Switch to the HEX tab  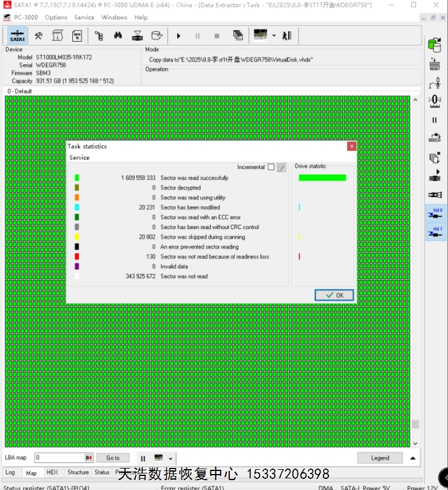click(53, 472)
